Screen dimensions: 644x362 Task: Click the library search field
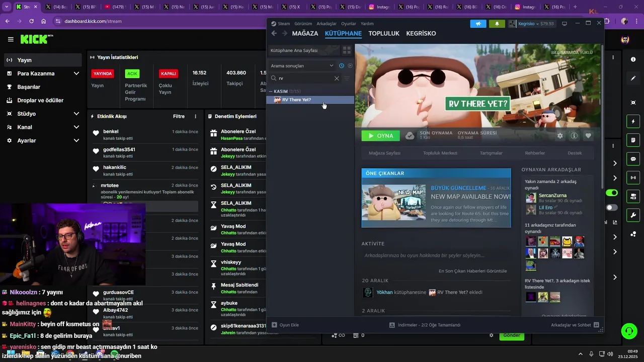pyautogui.click(x=305, y=78)
